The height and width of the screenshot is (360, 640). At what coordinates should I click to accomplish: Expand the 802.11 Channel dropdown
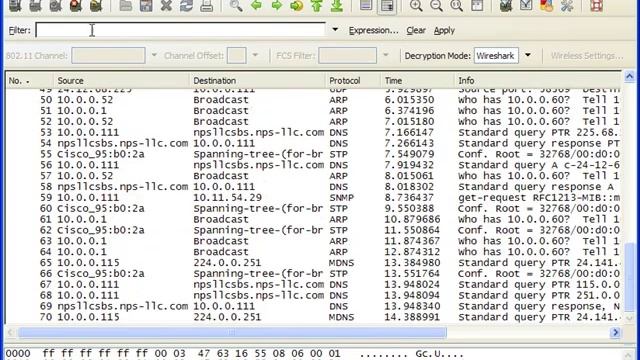coord(154,55)
